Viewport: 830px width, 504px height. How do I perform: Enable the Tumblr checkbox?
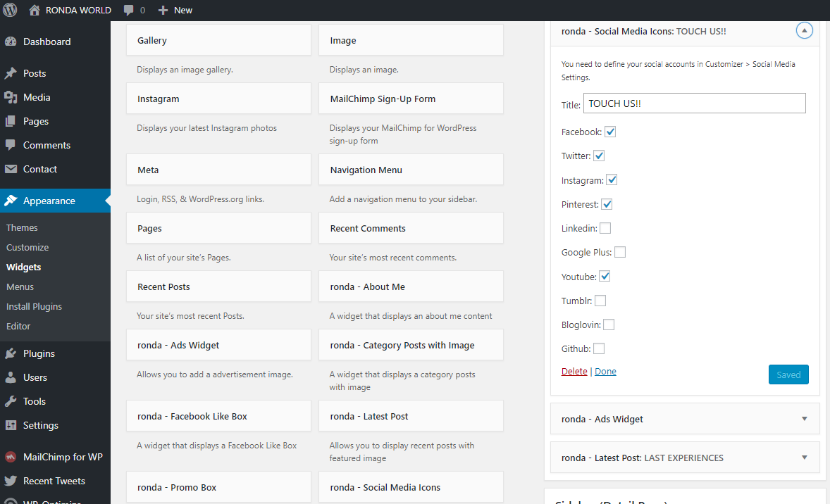[600, 301]
